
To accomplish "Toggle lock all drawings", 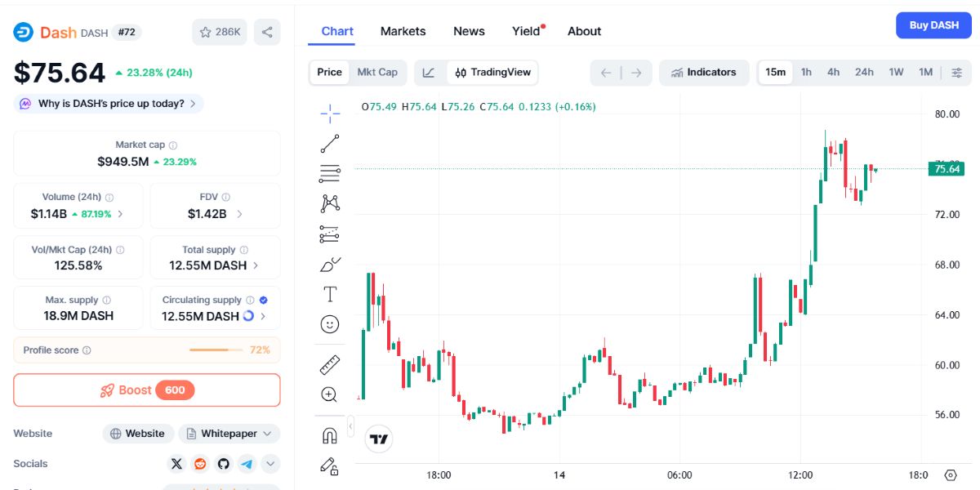I will point(329,464).
